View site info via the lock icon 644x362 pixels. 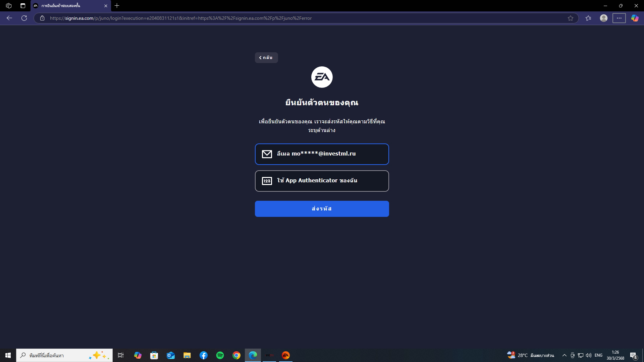[x=42, y=18]
